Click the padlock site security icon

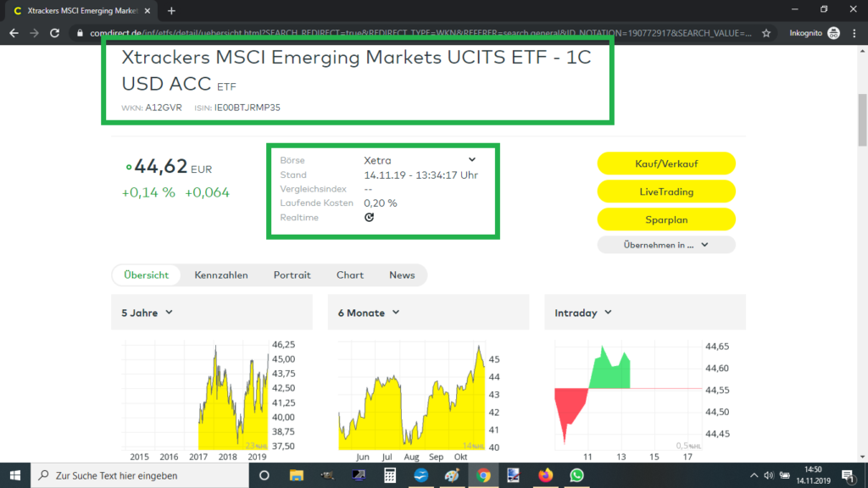(80, 33)
